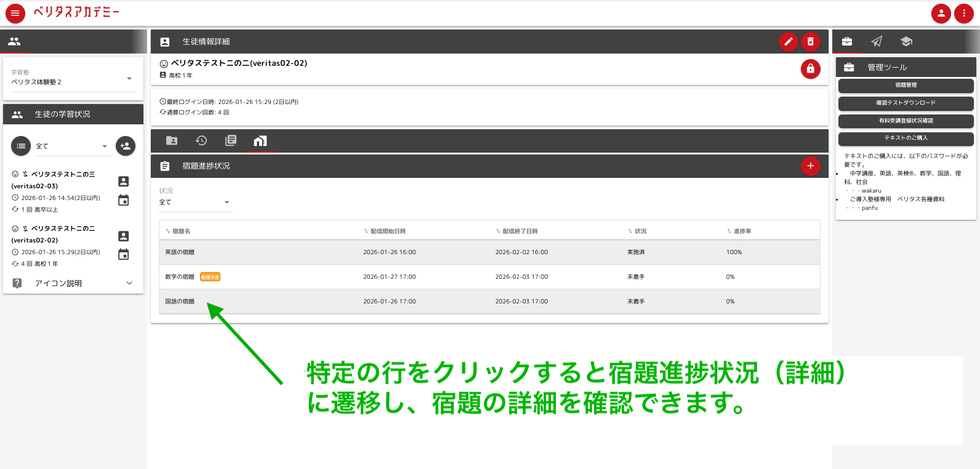Click the 宿題管理 button
This screenshot has height=469, width=980.
pyautogui.click(x=906, y=85)
